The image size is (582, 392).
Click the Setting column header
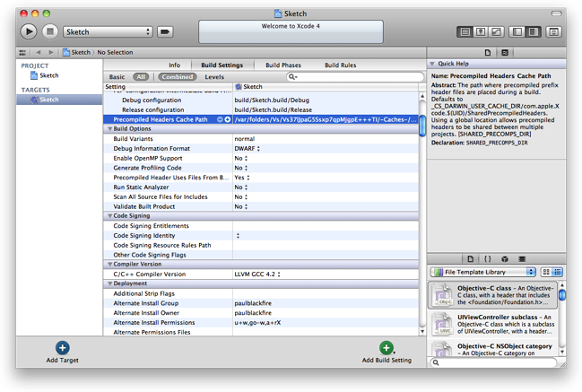[168, 86]
